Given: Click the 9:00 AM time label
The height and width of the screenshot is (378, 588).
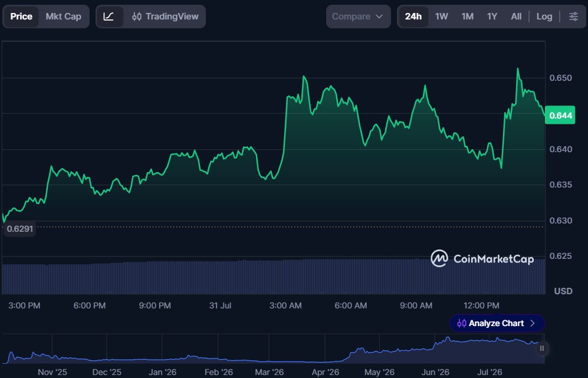Looking at the screenshot, I should [416, 305].
